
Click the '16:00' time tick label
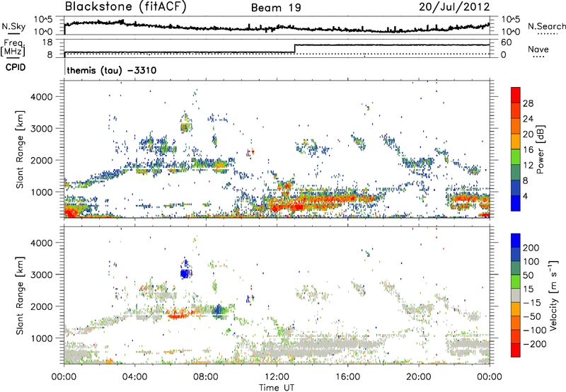(x=347, y=377)
